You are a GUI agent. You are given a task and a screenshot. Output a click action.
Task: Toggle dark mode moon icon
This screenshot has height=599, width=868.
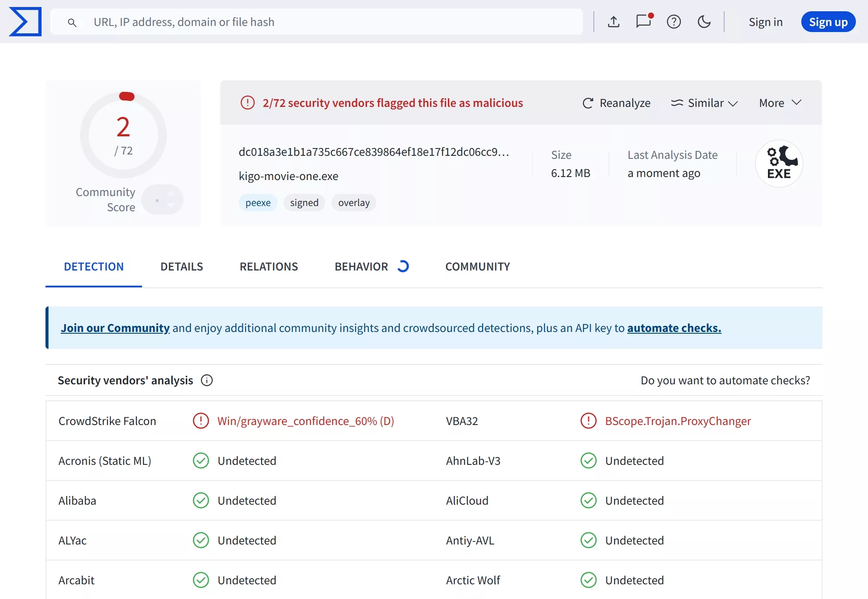pos(704,22)
